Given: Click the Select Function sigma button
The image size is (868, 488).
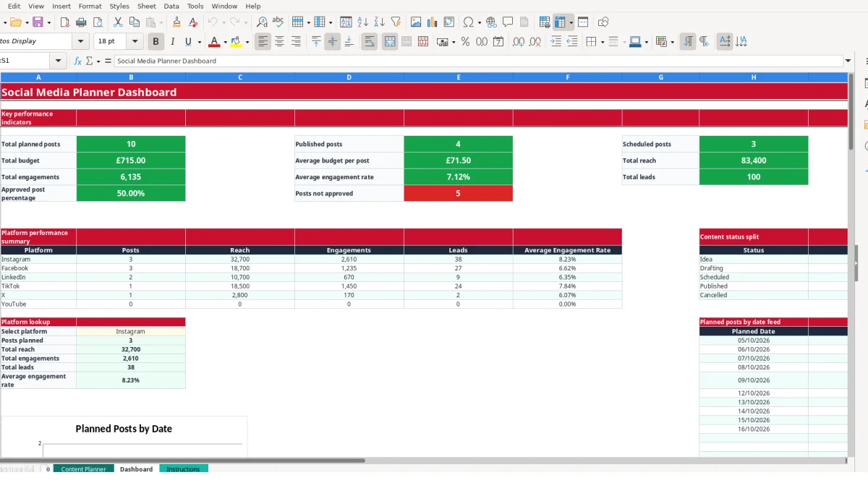Looking at the screenshot, I should pos(89,61).
